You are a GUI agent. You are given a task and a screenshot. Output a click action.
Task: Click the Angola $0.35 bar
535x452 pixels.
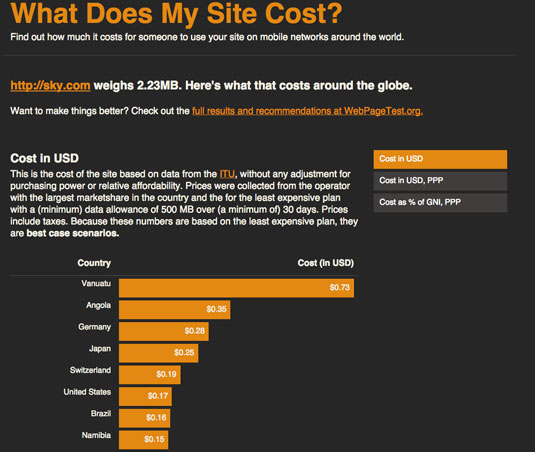click(x=174, y=309)
